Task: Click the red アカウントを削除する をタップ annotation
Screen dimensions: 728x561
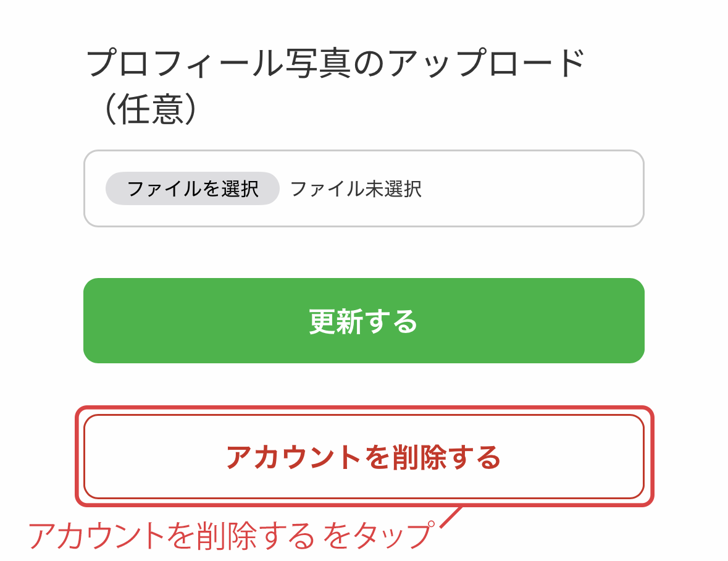Action: pyautogui.click(x=229, y=535)
